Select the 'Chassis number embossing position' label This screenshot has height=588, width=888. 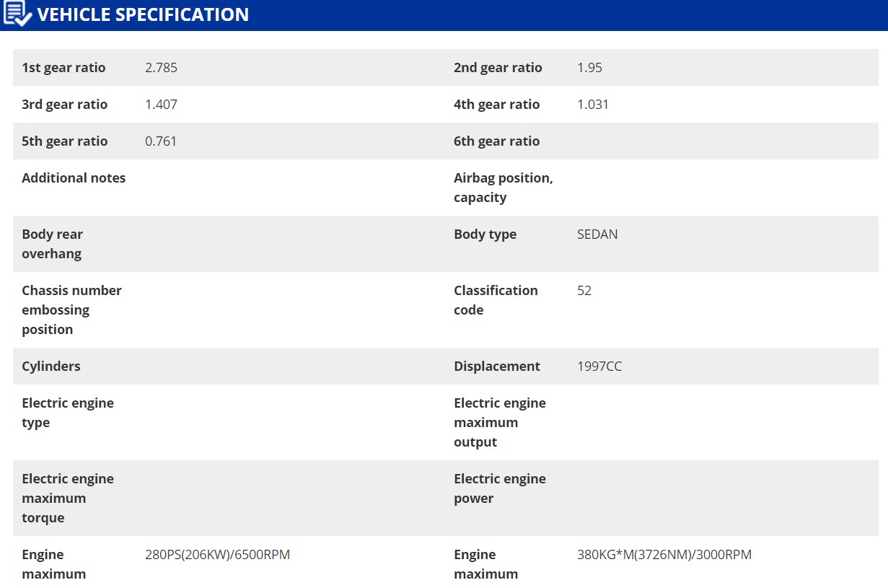[x=71, y=310]
